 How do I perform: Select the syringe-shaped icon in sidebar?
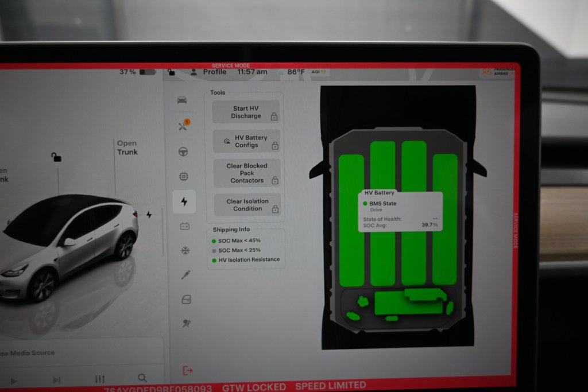coord(185,275)
